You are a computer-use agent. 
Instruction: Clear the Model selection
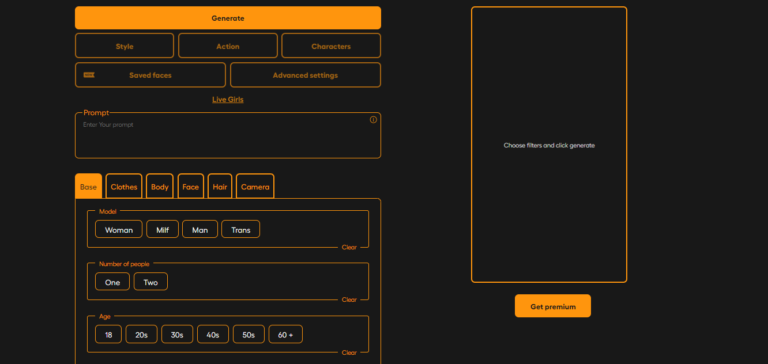pyautogui.click(x=349, y=247)
